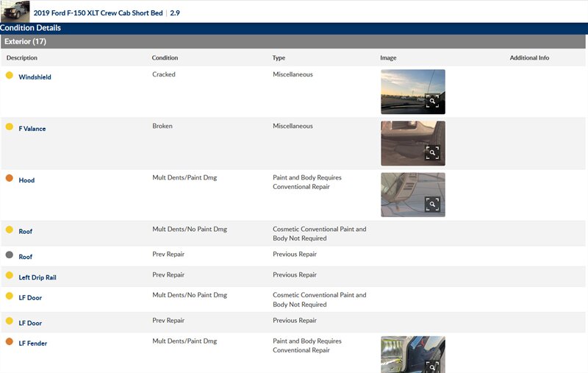Image resolution: width=588 pixels, height=373 pixels.
Task: Click zoom icon on F Valance image
Action: [x=433, y=152]
